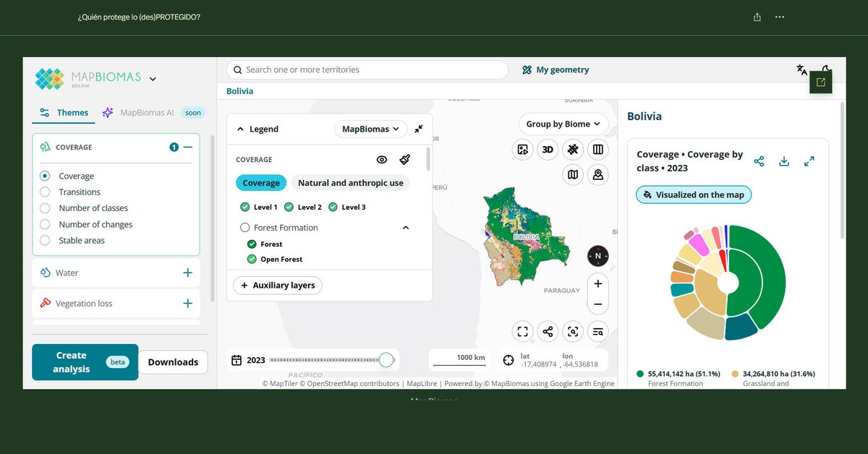This screenshot has height=454, width=868.
Task: Download the coverage chart data
Action: point(783,161)
